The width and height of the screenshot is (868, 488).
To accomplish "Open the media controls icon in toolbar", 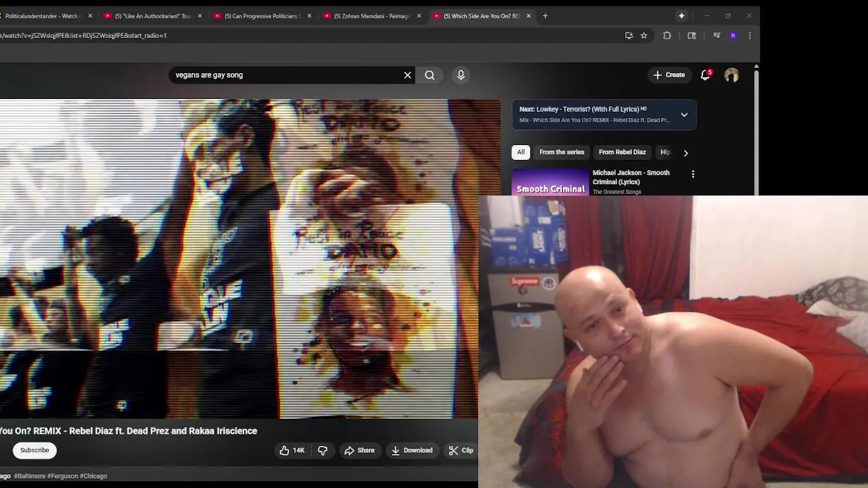I will click(716, 35).
